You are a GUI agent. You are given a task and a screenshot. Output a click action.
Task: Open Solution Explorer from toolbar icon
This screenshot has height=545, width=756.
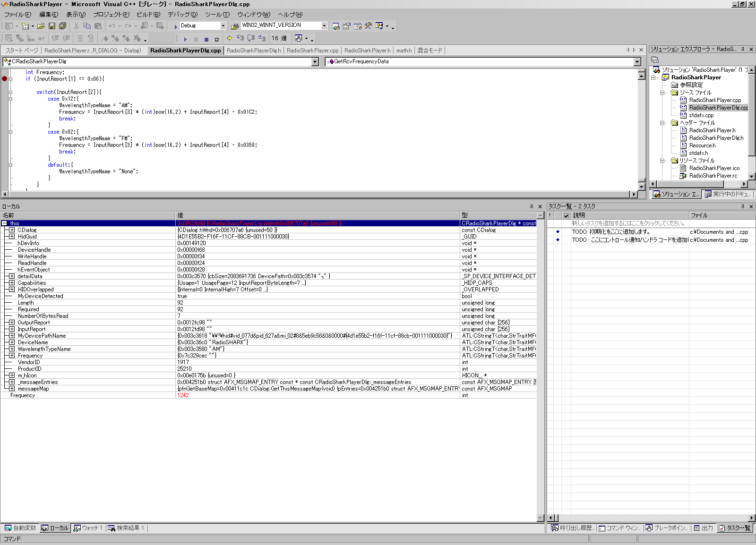[x=336, y=26]
